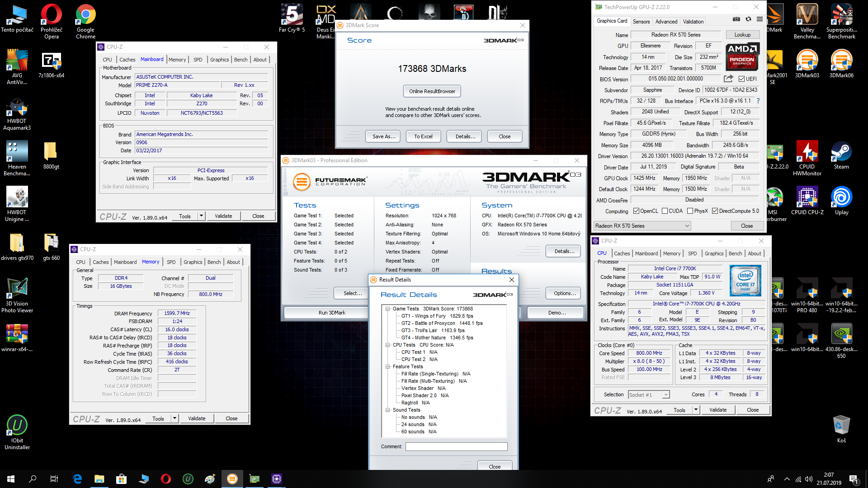Open the Tools dropdown arrow in processor CPU-Z
Image resolution: width=868 pixels, height=488 pixels.
tap(696, 410)
